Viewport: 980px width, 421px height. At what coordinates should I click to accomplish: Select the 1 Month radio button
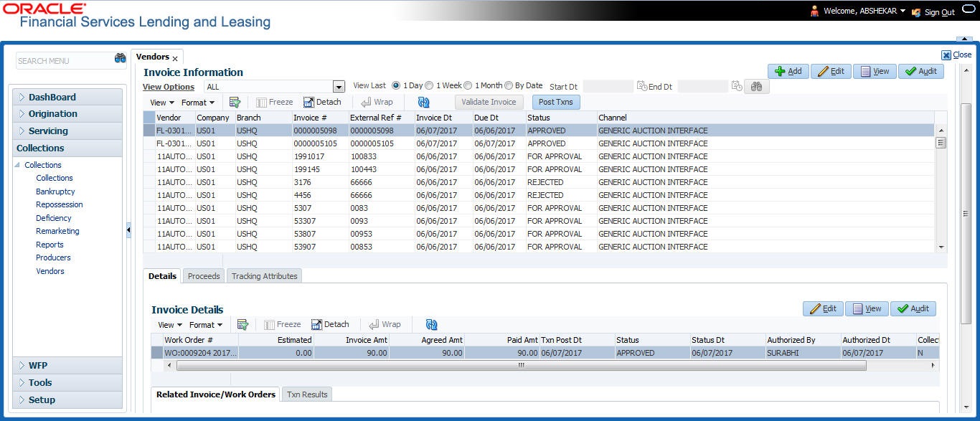(468, 85)
